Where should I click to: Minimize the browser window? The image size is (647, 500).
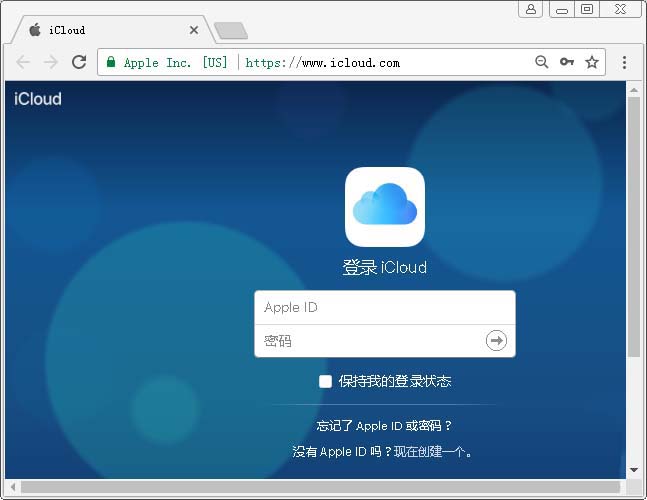[562, 9]
